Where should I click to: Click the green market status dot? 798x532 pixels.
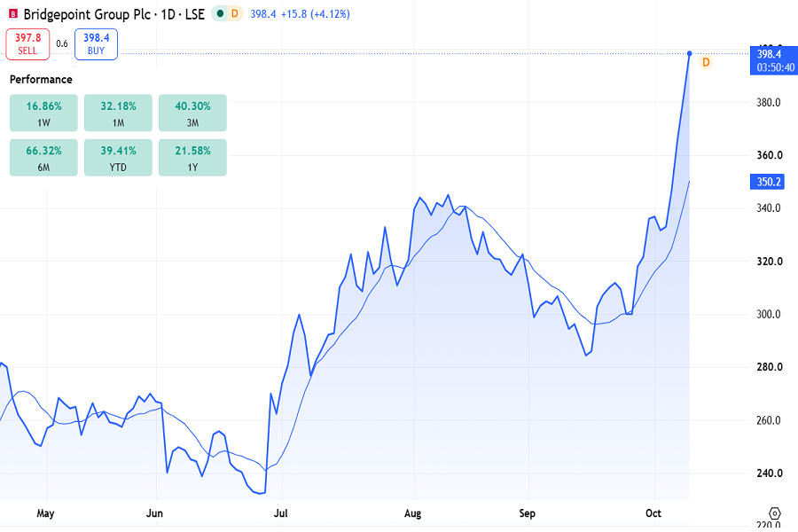pyautogui.click(x=221, y=14)
